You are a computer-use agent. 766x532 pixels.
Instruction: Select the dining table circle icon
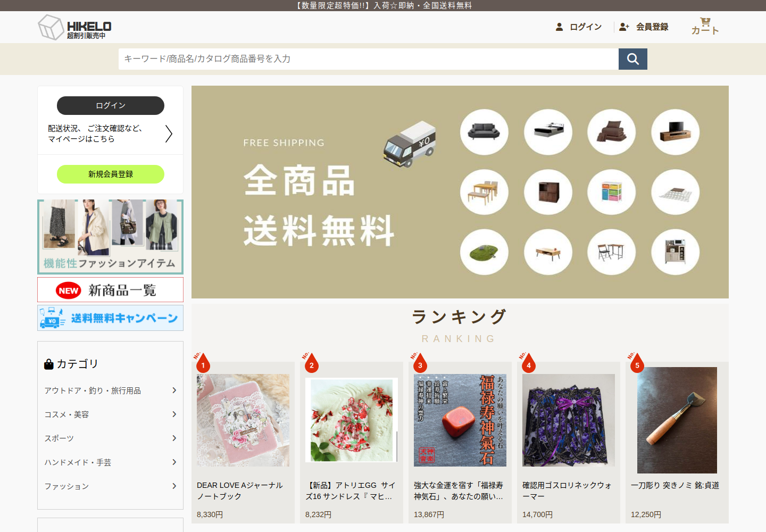(x=484, y=192)
